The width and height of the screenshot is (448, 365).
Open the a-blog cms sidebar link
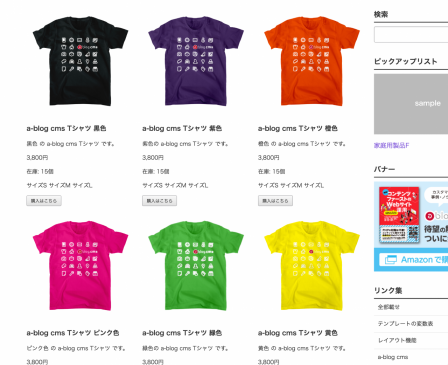coord(393,357)
